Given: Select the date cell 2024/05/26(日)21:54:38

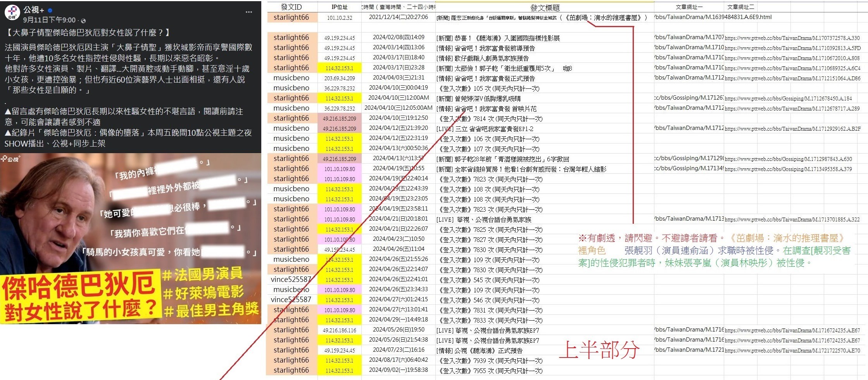Looking at the screenshot, I should (x=399, y=340).
